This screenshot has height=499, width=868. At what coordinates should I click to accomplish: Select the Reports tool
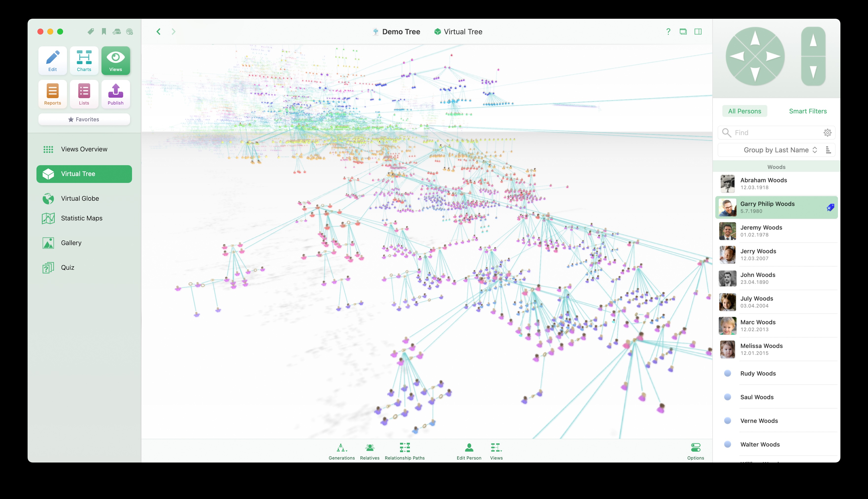pos(52,94)
